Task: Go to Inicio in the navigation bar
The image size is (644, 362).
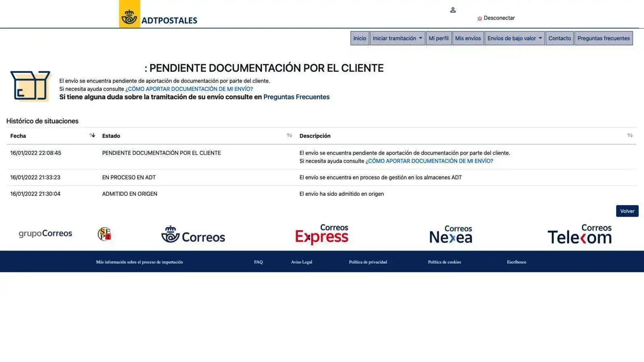Action: [x=359, y=38]
